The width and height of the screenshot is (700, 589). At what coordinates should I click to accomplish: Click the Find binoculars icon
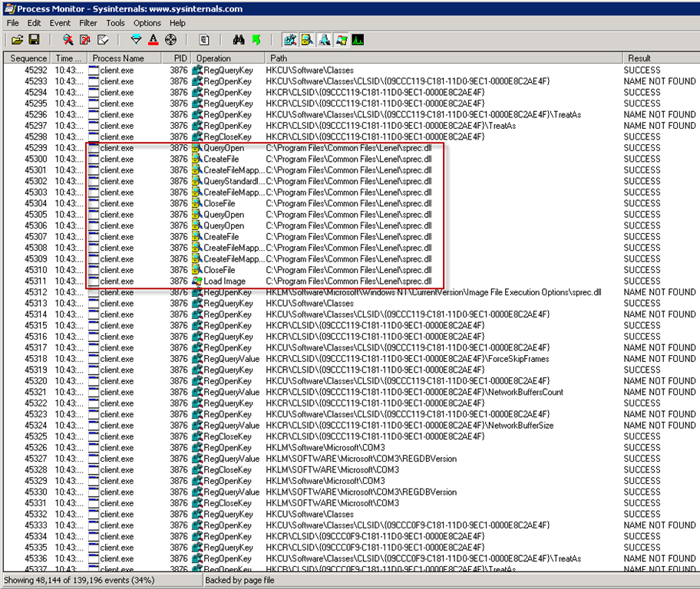[239, 39]
